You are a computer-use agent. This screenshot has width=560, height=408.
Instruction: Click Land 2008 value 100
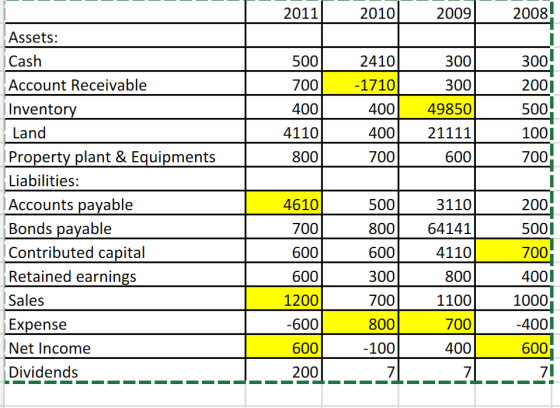click(x=513, y=131)
